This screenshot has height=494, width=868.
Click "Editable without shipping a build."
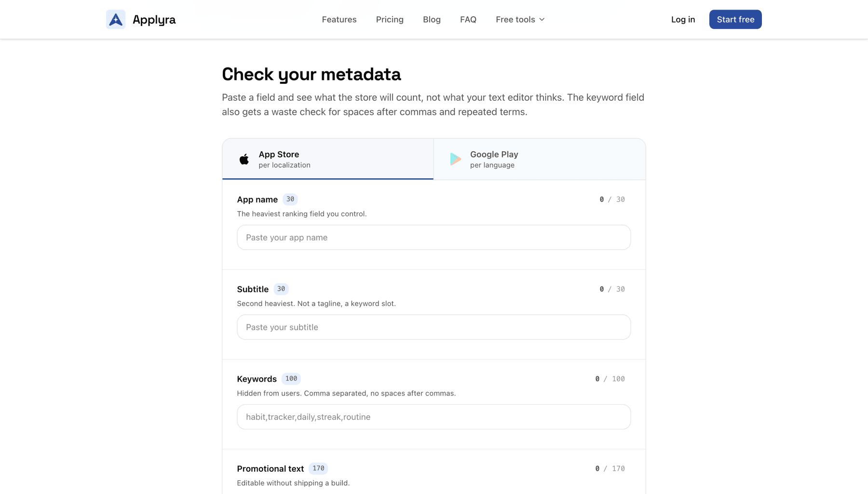pyautogui.click(x=293, y=483)
